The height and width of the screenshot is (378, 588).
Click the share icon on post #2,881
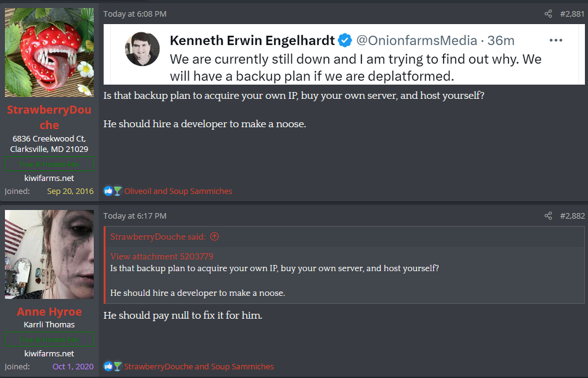[x=548, y=14]
